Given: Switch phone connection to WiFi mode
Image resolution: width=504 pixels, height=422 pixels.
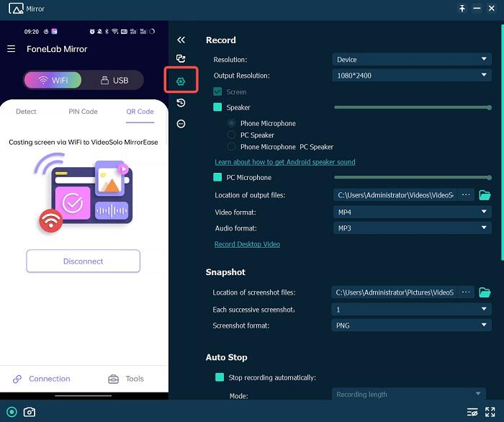Looking at the screenshot, I should 53,80.
